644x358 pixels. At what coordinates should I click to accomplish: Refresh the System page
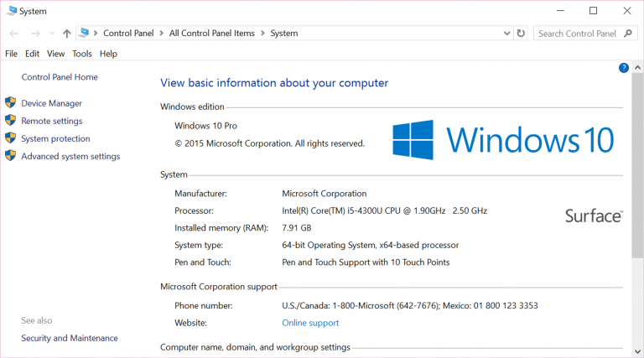coord(522,34)
